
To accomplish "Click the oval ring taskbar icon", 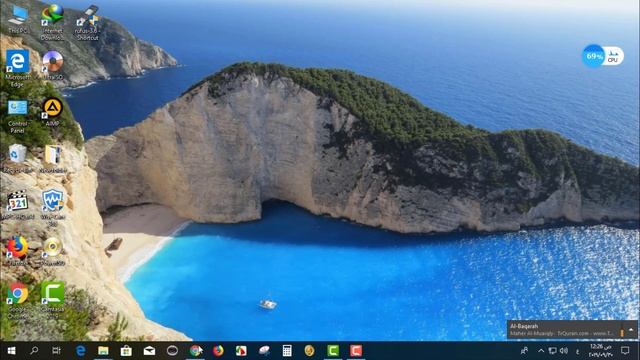I will click(x=172, y=351).
